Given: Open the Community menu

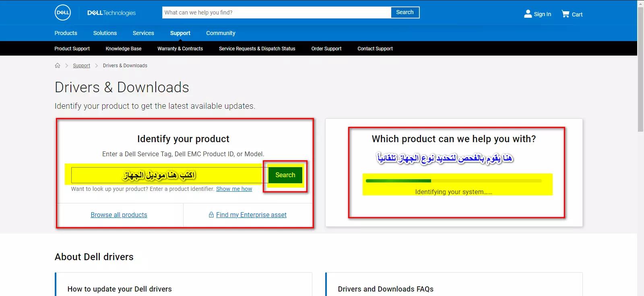Looking at the screenshot, I should pyautogui.click(x=221, y=33).
